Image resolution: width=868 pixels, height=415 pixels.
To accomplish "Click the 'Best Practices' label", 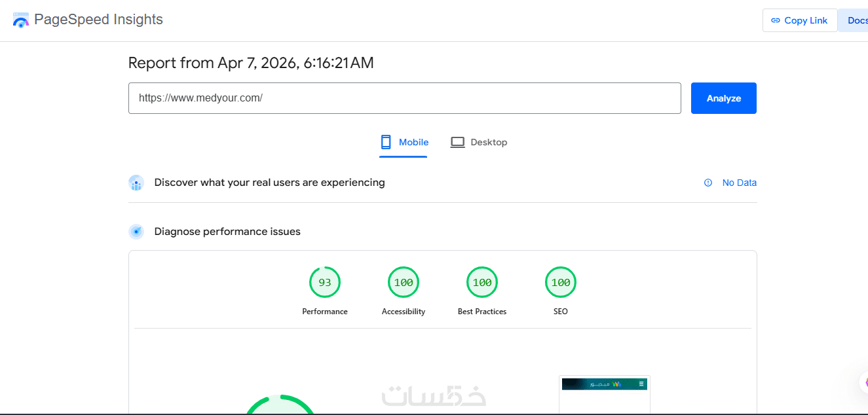I will point(482,312).
